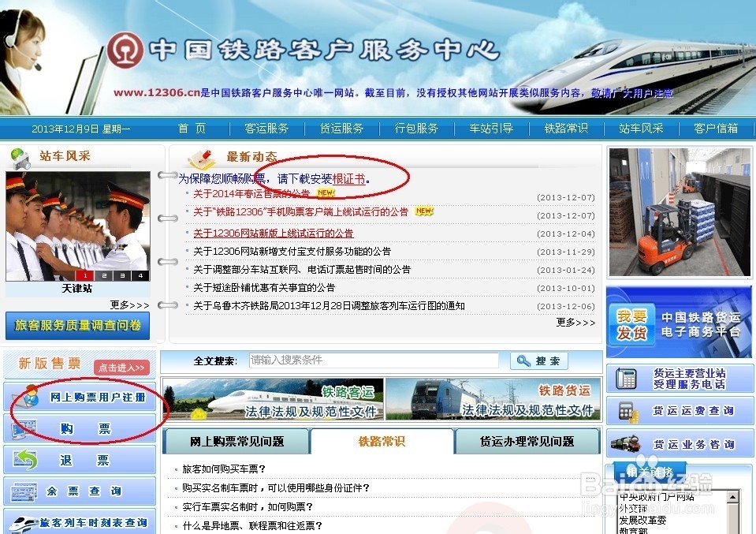The image size is (756, 534).
Task: Click the locomotive icon for 货运业务咨询
Action: point(624,443)
